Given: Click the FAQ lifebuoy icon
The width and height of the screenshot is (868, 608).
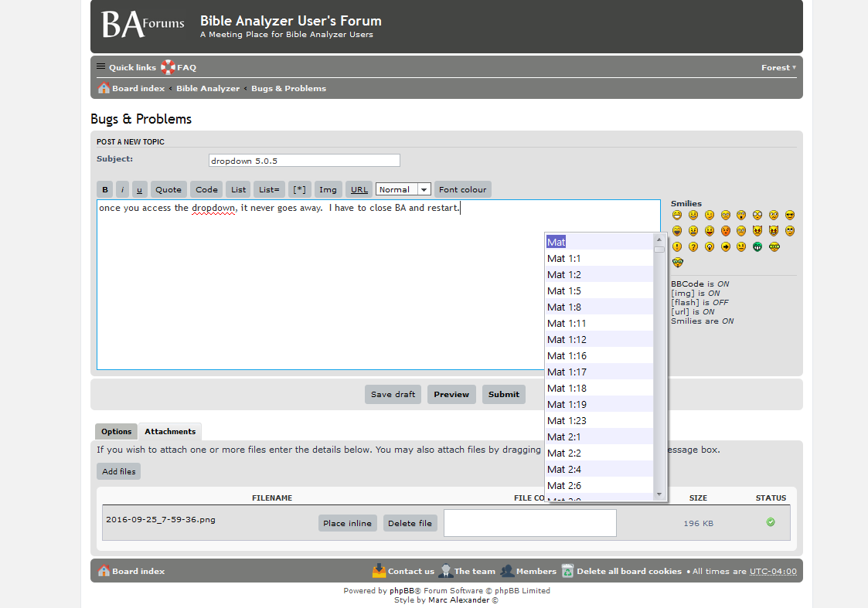Looking at the screenshot, I should 168,67.
